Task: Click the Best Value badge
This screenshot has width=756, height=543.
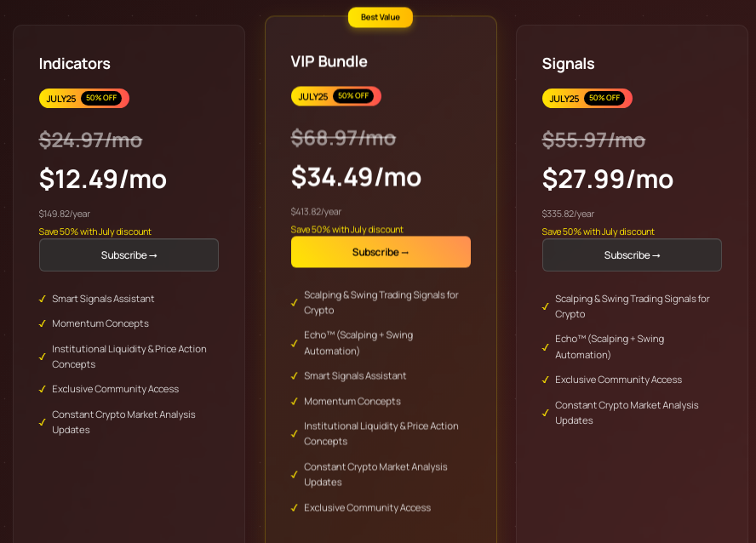Action: coord(381,17)
